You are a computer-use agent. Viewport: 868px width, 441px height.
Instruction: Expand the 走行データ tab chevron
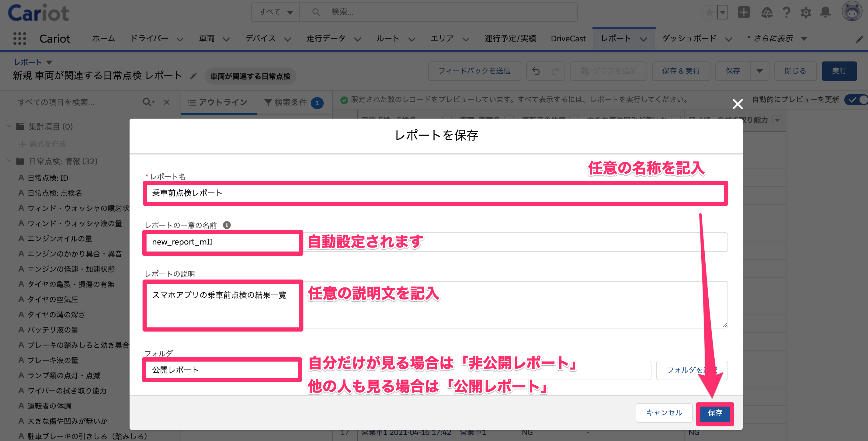[x=358, y=40]
